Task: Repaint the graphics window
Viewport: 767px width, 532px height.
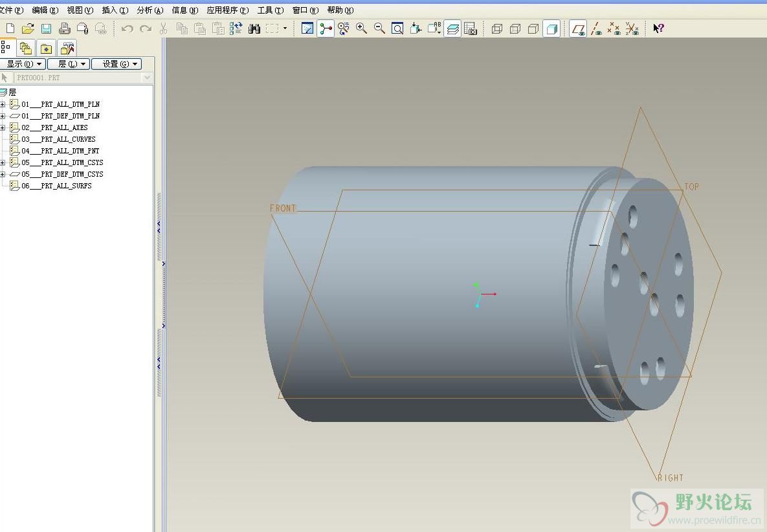Action: click(307, 28)
